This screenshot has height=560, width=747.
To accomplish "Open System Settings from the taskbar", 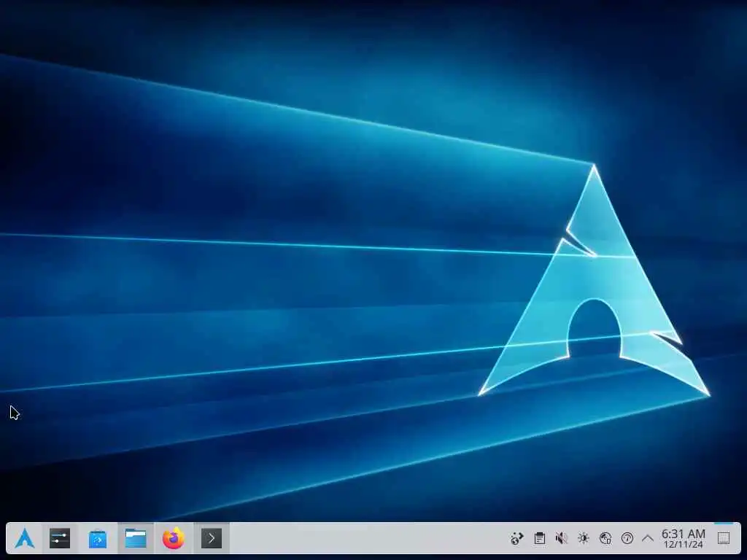I will (x=60, y=538).
